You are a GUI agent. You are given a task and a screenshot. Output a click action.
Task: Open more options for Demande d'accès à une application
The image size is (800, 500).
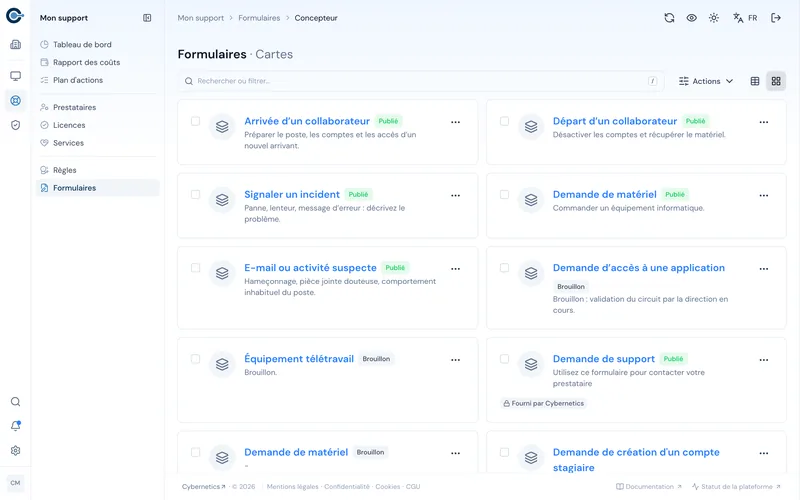(763, 269)
